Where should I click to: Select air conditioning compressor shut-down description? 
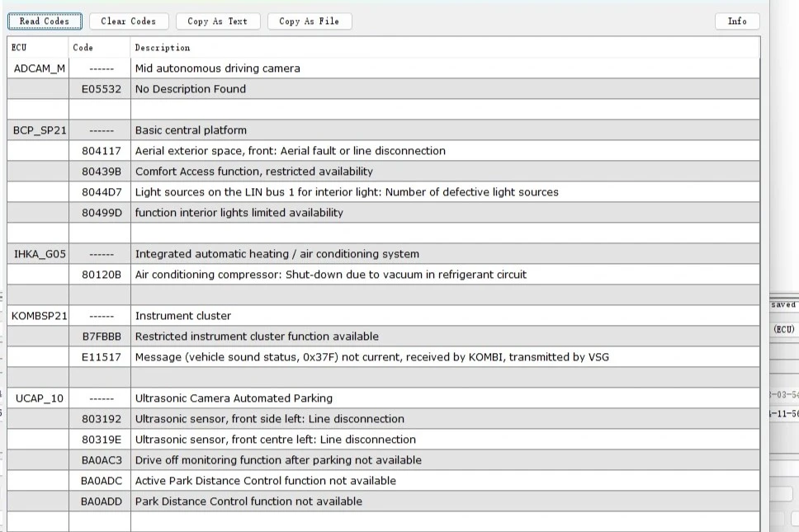pos(330,275)
